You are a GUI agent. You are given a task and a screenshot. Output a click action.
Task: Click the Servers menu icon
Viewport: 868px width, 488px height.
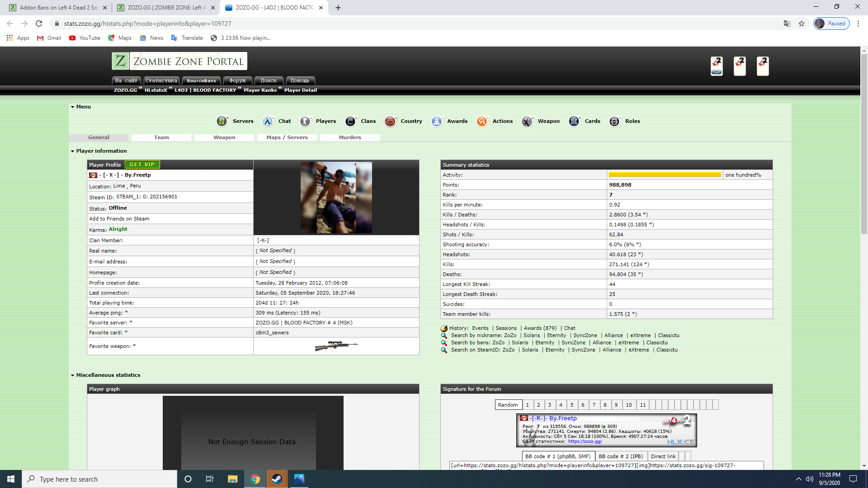(x=222, y=121)
